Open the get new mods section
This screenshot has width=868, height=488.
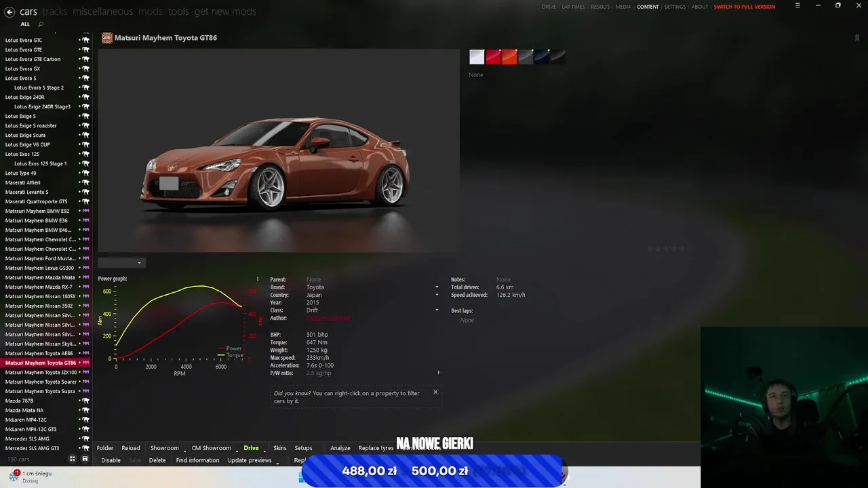[225, 12]
